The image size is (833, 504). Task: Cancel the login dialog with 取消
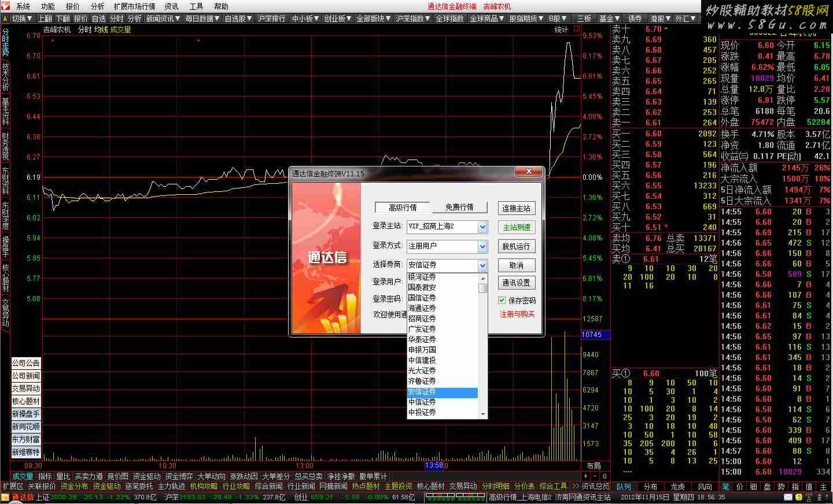pyautogui.click(x=517, y=265)
